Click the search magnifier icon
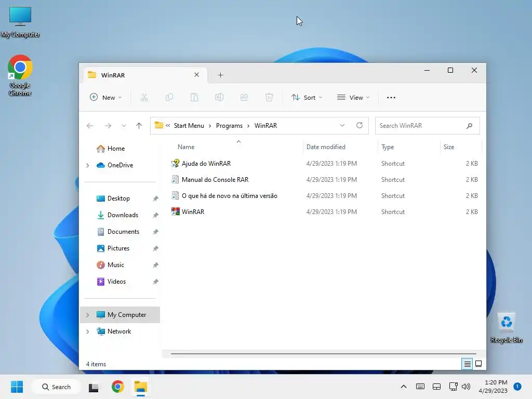The image size is (532, 399). point(469,126)
